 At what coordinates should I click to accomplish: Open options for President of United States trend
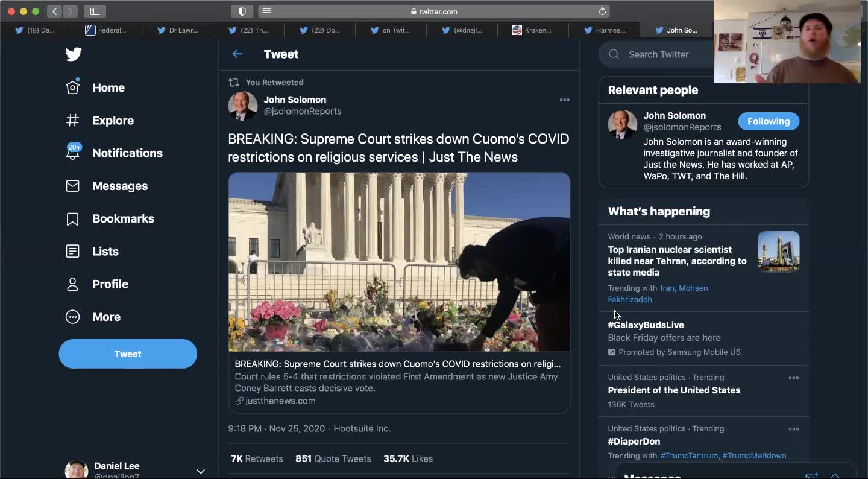(794, 378)
